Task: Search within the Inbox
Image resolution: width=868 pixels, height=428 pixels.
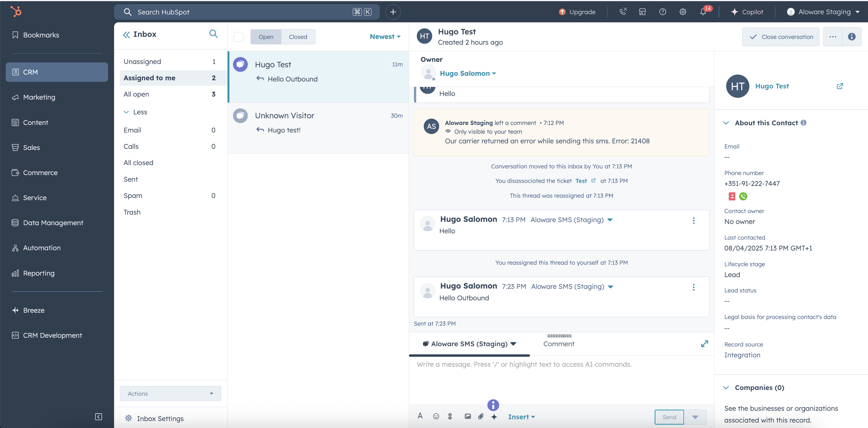Action: [x=214, y=34]
